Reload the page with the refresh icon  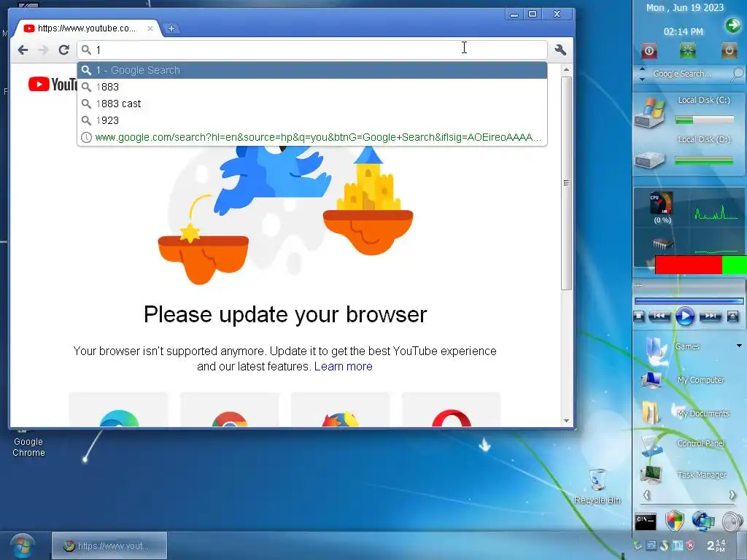[x=64, y=50]
